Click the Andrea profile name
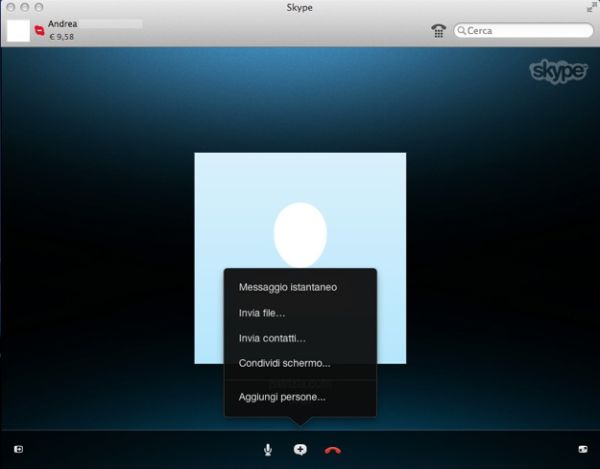The image size is (600, 469). pyautogui.click(x=63, y=22)
